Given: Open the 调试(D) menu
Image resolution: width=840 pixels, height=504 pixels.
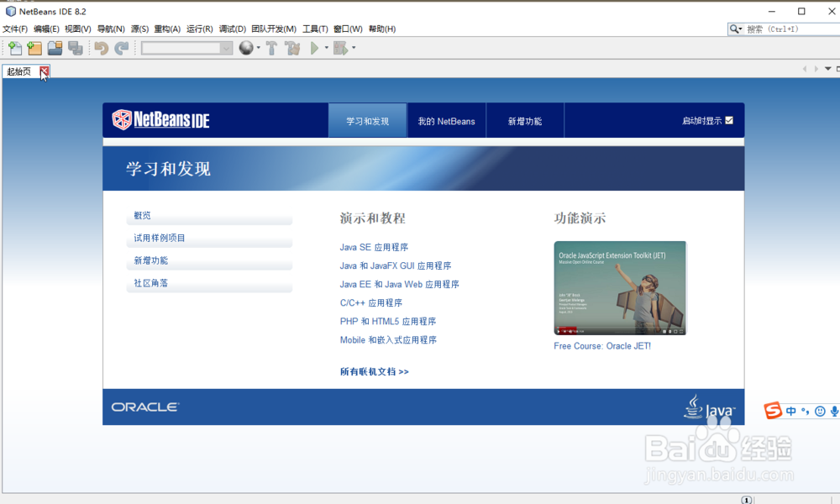Looking at the screenshot, I should [232, 29].
